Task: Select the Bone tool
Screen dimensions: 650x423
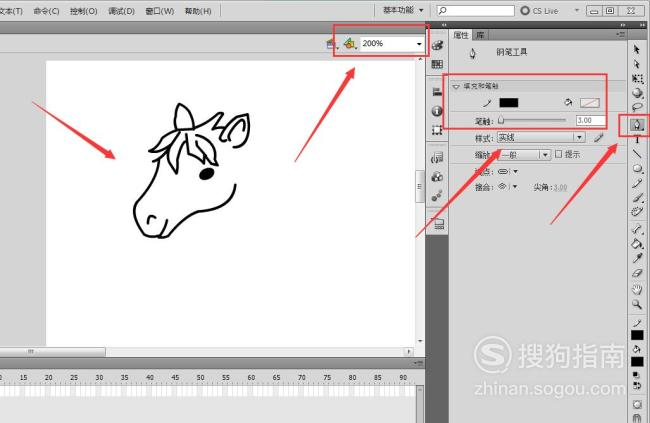Action: (x=637, y=229)
